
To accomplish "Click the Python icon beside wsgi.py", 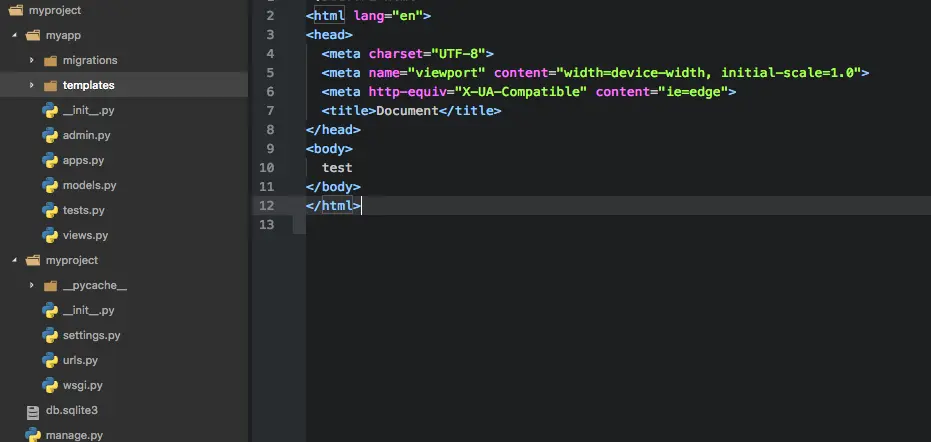I will 50,385.
